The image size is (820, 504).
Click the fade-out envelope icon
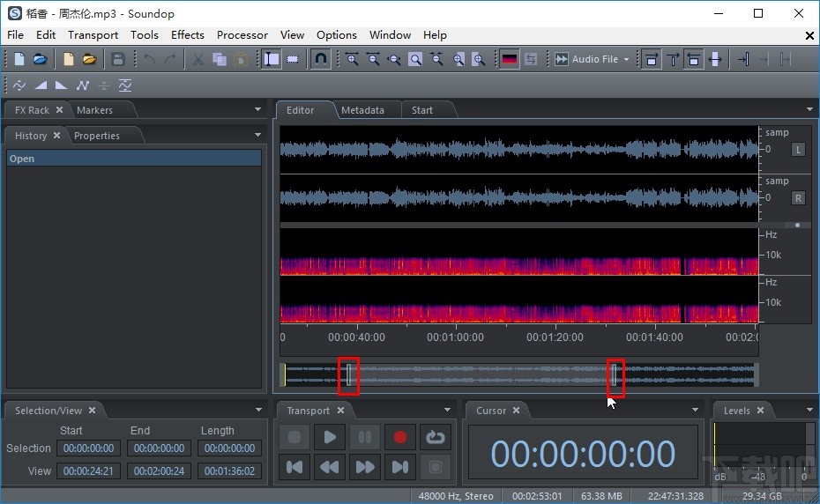[x=61, y=85]
